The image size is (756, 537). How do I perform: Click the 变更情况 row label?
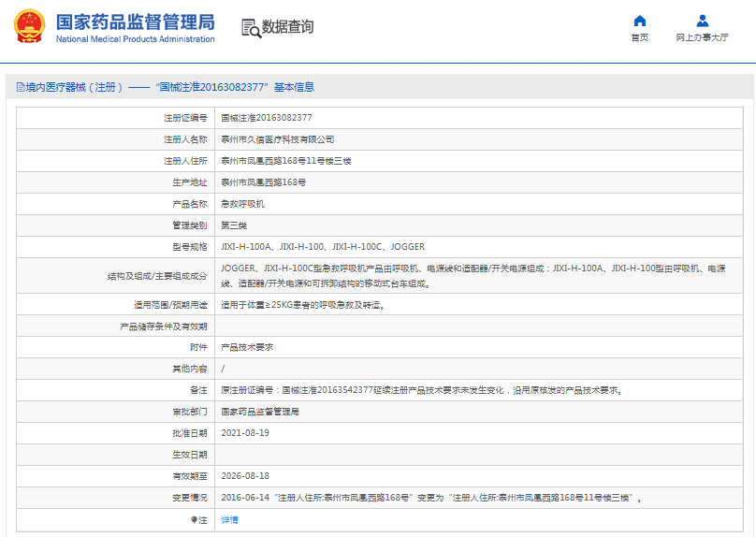click(190, 498)
